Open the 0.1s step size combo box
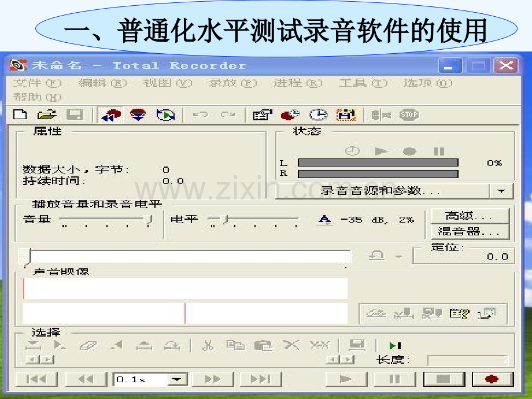 pyautogui.click(x=150, y=379)
